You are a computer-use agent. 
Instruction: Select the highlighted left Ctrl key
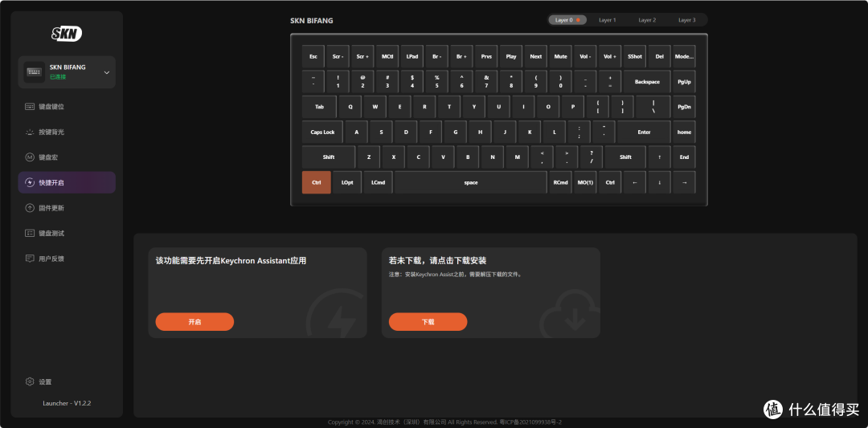[317, 182]
